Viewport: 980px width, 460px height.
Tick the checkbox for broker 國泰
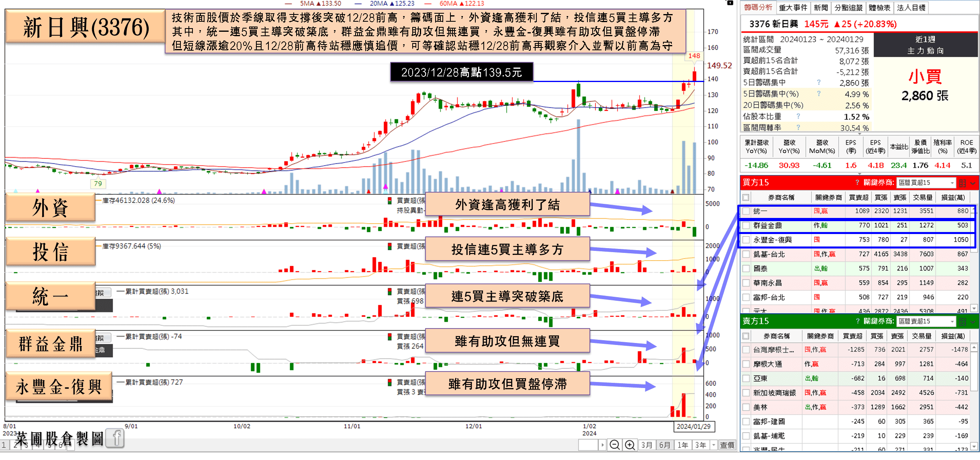746,269
